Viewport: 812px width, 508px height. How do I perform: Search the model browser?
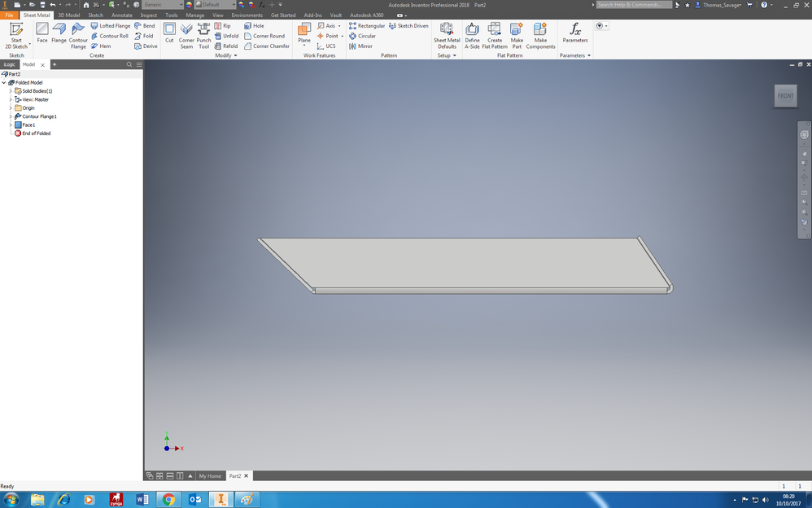[129, 65]
